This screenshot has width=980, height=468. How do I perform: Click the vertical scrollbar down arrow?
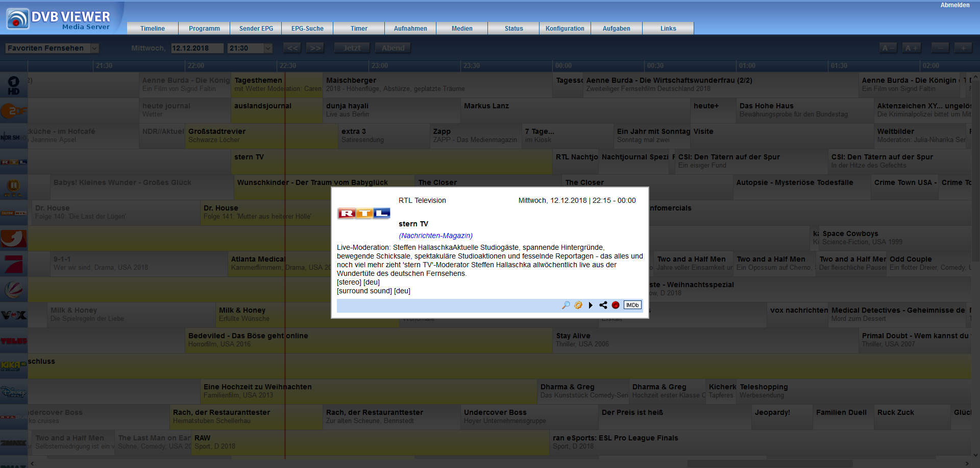975,455
